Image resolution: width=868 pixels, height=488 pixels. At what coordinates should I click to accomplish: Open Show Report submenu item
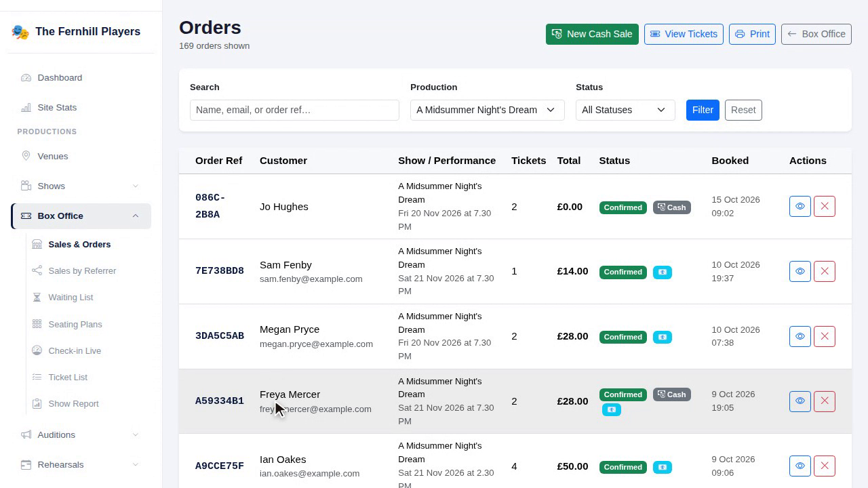[x=89, y=403]
